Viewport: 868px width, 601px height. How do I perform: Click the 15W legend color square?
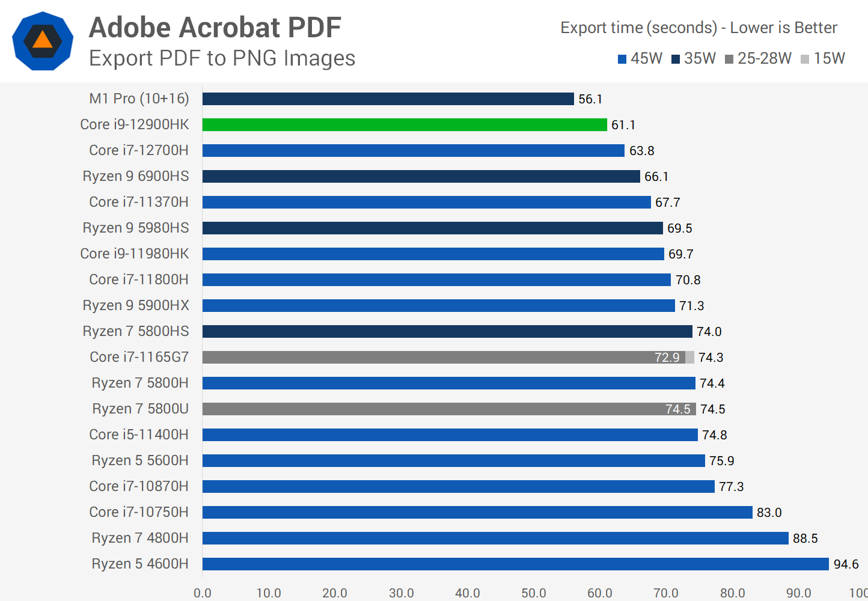tap(805, 59)
